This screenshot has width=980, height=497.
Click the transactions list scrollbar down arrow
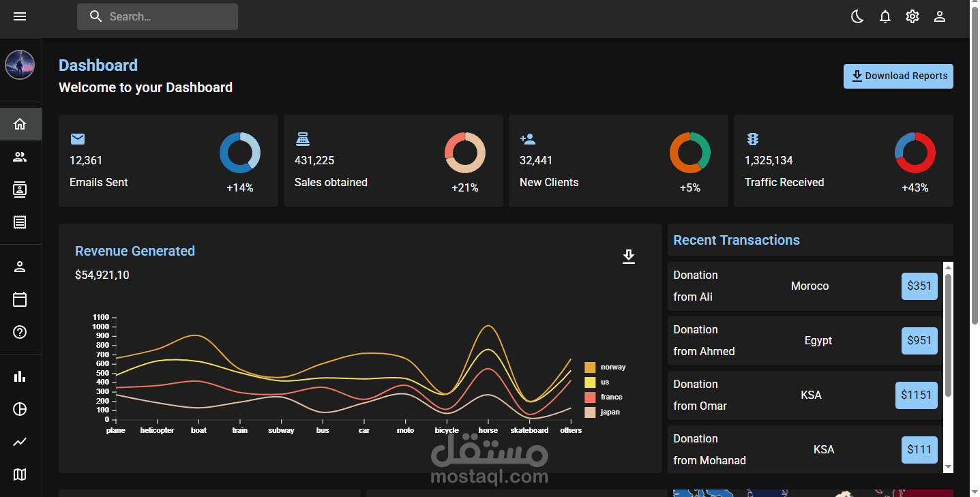(948, 467)
